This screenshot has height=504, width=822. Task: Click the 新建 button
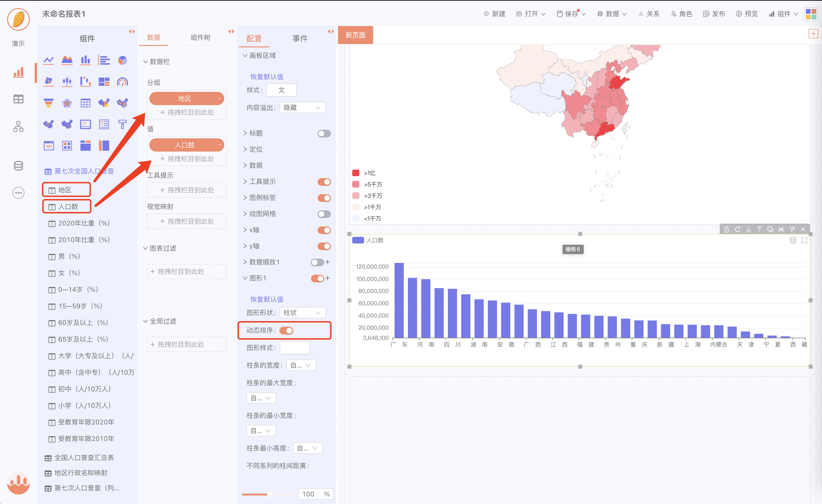(494, 14)
